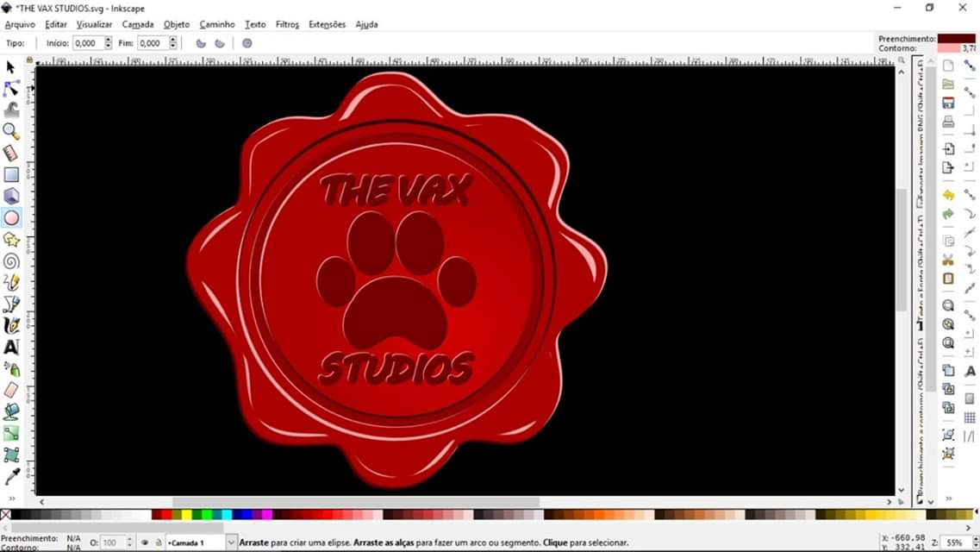The width and height of the screenshot is (980, 552).
Task: Open the Editar menu
Action: (56, 24)
